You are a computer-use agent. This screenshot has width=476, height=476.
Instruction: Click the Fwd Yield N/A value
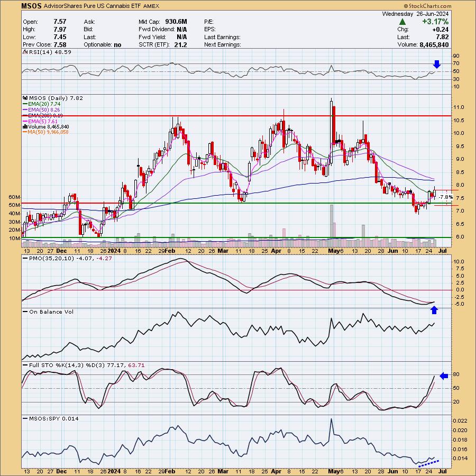(182, 37)
